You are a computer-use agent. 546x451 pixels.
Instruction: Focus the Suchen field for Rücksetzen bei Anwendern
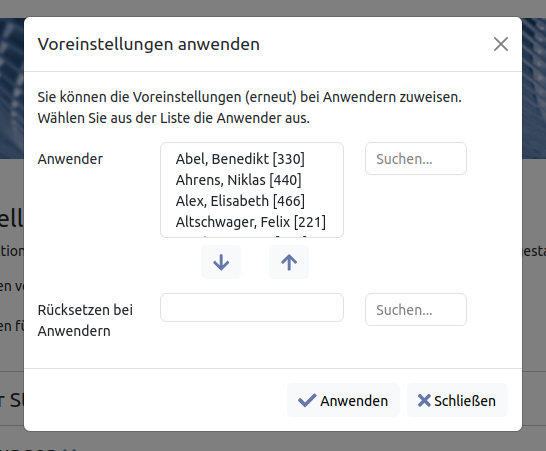[x=416, y=310]
